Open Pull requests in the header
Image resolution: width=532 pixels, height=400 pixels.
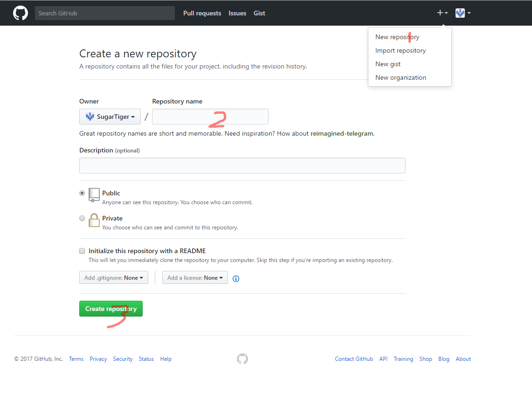[x=202, y=13]
